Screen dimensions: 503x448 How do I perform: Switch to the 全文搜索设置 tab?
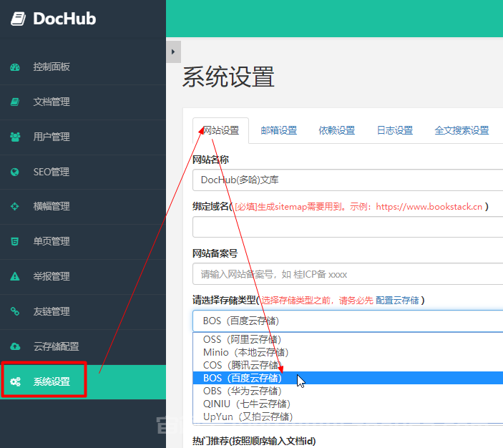[x=462, y=130]
